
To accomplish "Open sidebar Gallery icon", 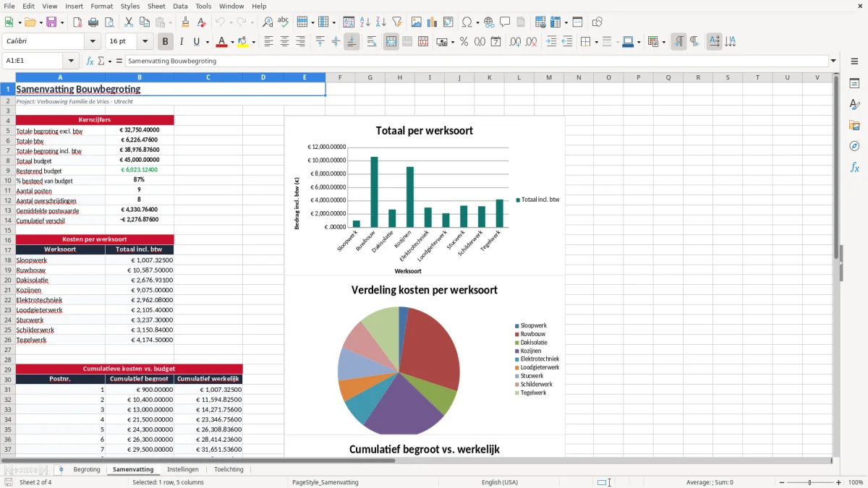I will point(854,125).
